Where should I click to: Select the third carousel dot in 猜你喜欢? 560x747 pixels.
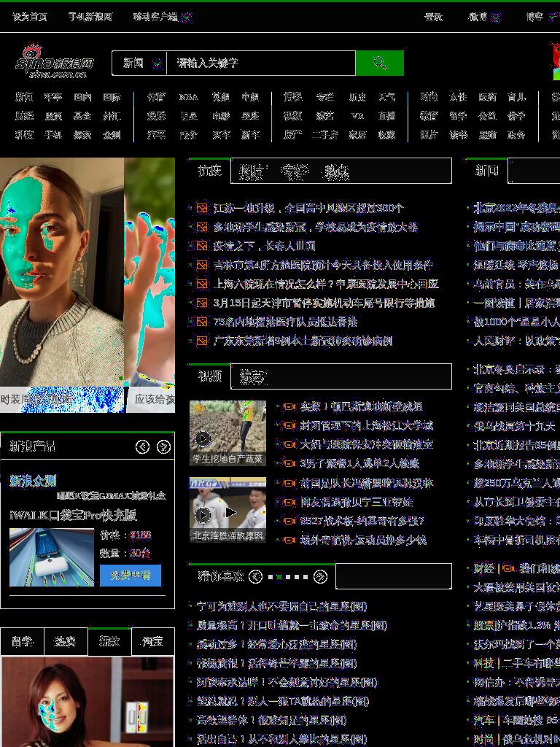pyautogui.click(x=287, y=577)
